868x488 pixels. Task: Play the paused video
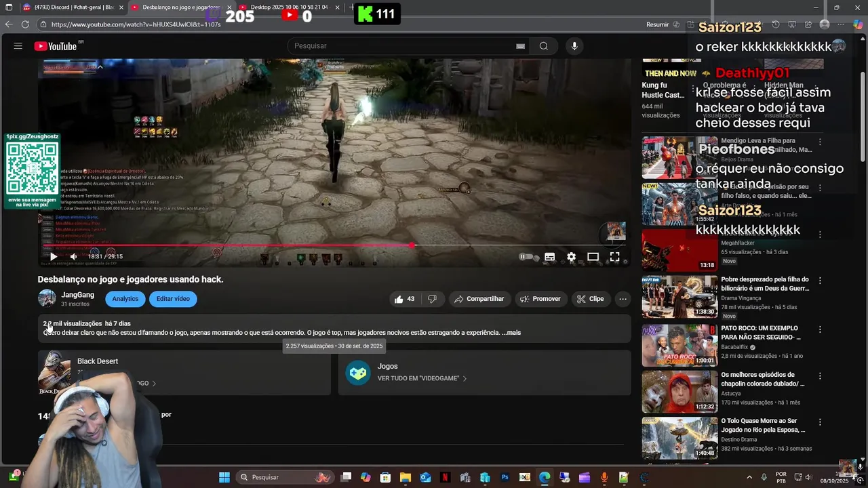(53, 257)
